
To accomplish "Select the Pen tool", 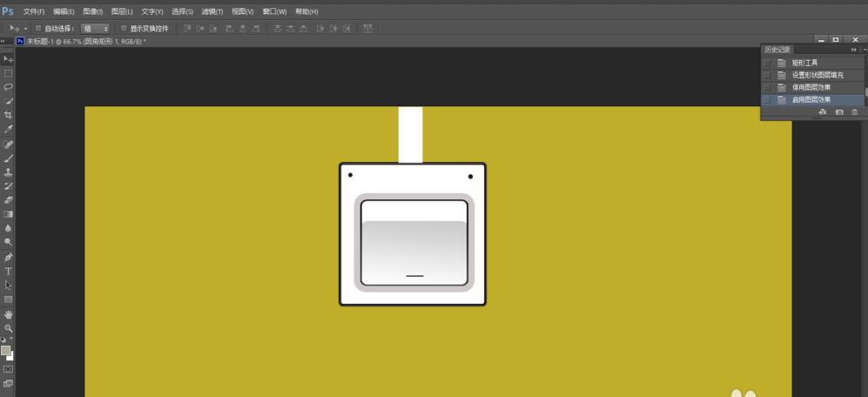I will pyautogui.click(x=8, y=257).
